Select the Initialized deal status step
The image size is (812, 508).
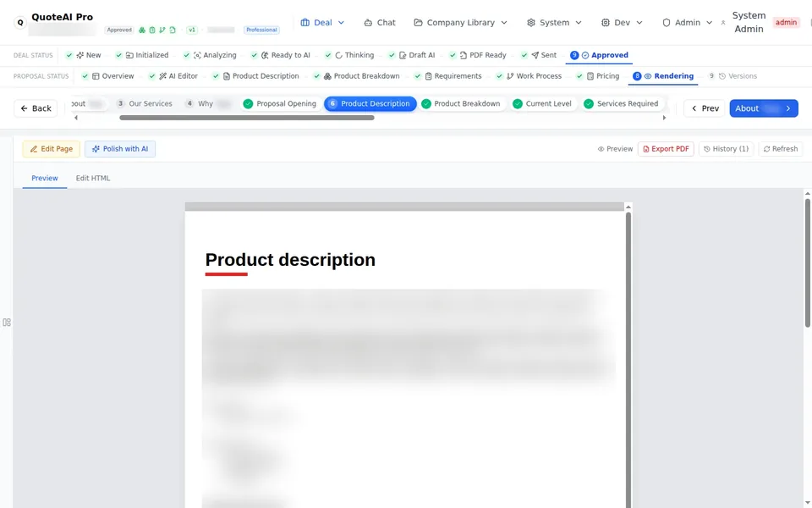point(142,55)
